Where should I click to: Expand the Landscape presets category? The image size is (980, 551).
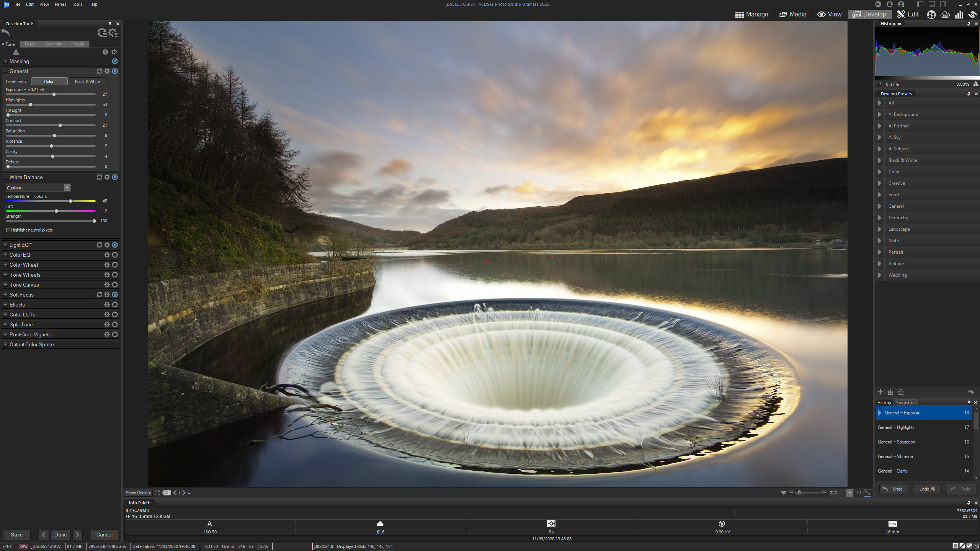880,229
